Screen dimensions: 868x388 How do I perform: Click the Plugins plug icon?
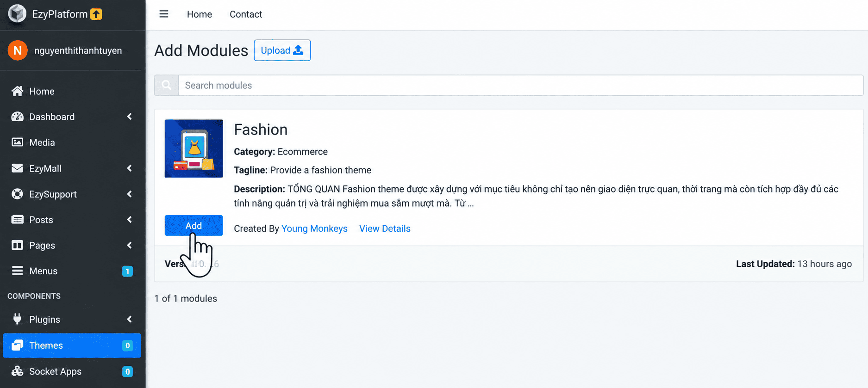17,319
